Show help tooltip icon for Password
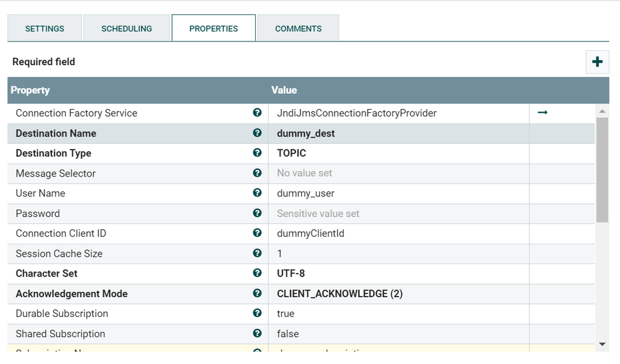This screenshot has height=364, width=620. pos(257,213)
